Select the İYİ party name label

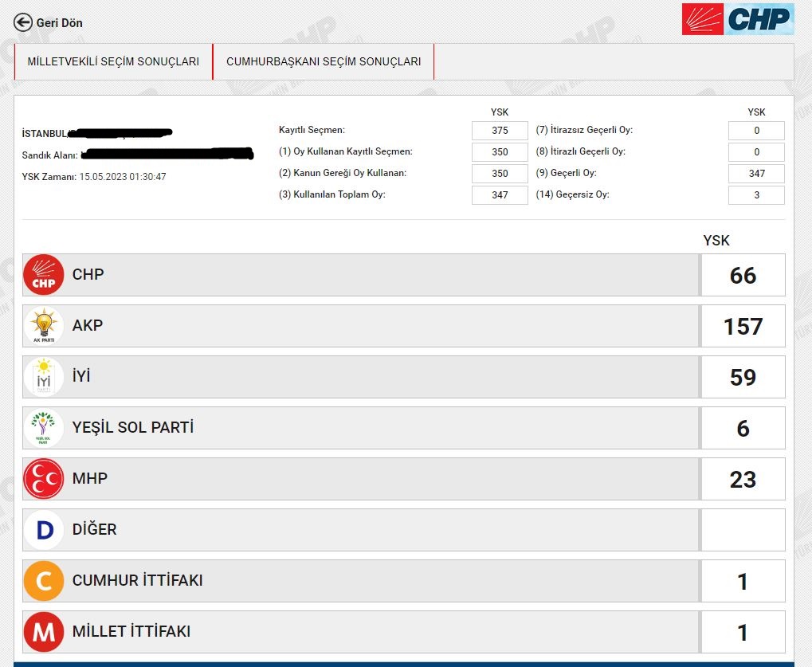(x=81, y=376)
